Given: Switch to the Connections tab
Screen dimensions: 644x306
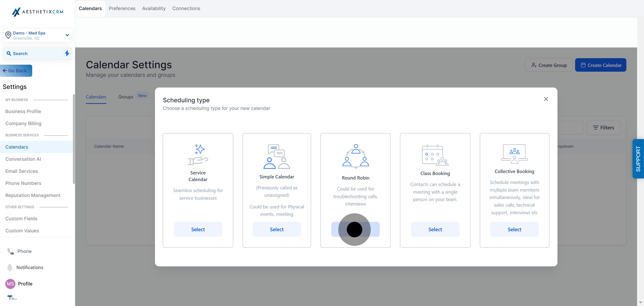Looking at the screenshot, I should 186,9.
